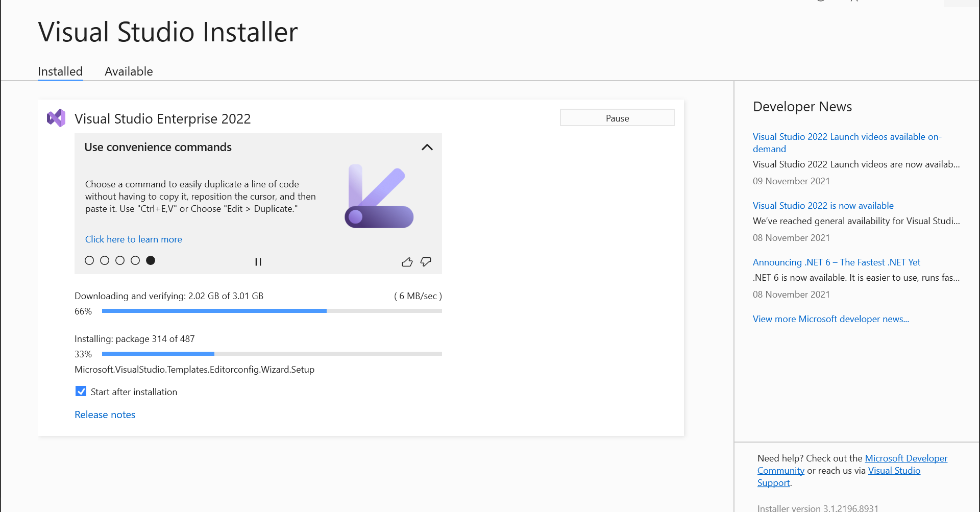The height and width of the screenshot is (512, 980).
Task: Switch to the Available tab
Action: tap(129, 71)
